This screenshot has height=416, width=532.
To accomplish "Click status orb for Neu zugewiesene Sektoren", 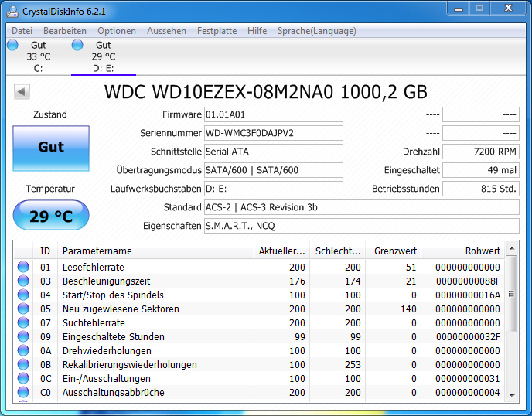I will click(x=23, y=309).
